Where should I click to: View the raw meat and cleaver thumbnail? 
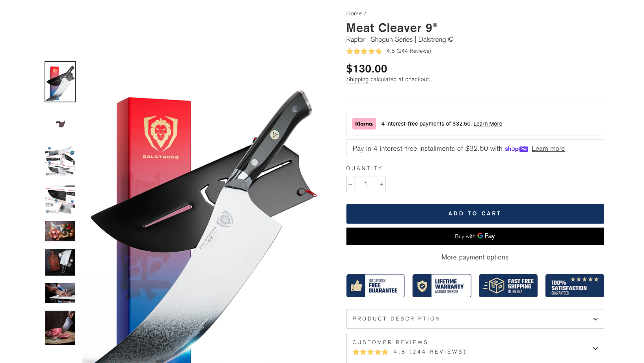click(x=60, y=328)
